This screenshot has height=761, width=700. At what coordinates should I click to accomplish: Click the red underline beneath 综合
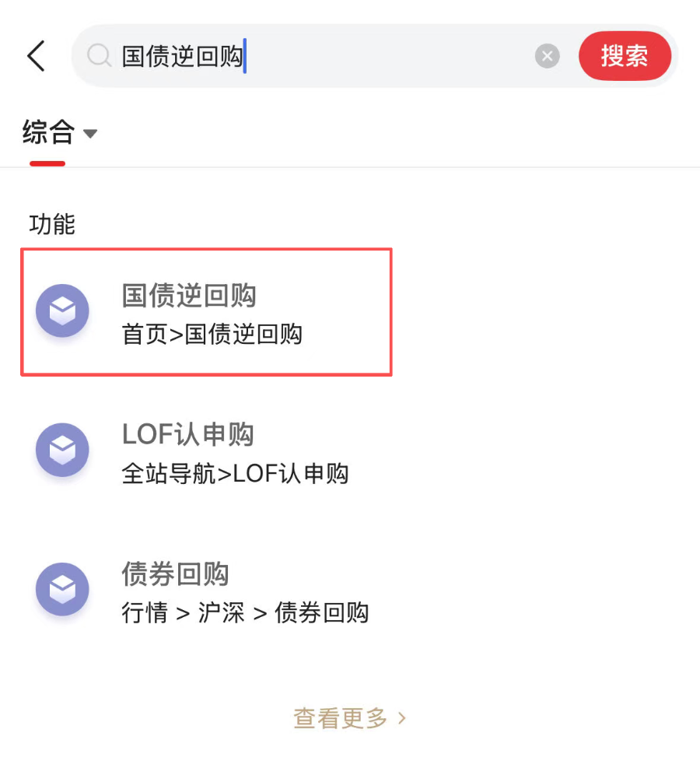click(47, 163)
